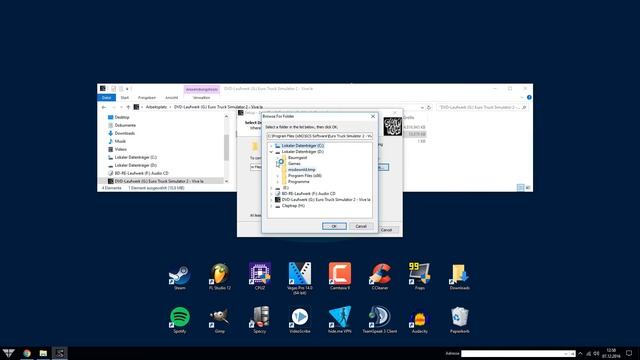This screenshot has height=360, width=640.
Task: Click the folder path text field
Action: (320, 136)
